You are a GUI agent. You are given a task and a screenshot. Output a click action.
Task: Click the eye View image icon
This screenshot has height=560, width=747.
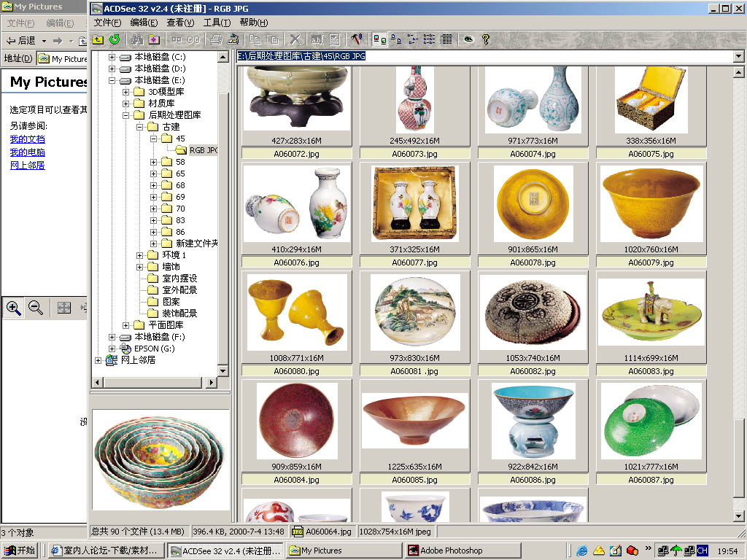click(469, 39)
